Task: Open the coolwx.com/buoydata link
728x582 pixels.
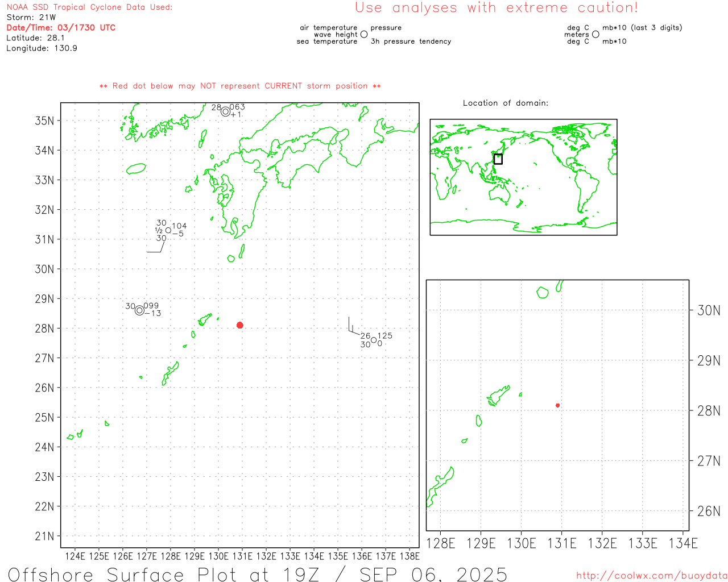Action: pos(652,576)
